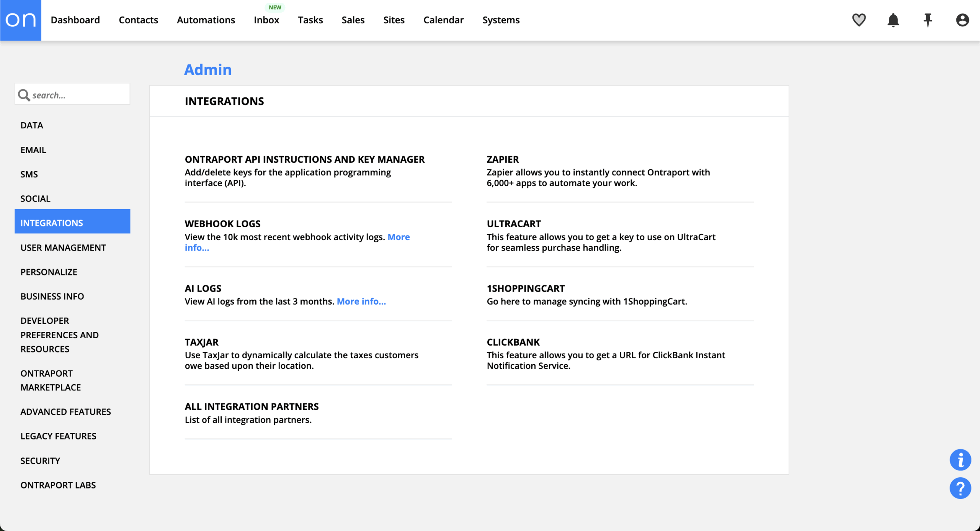
Task: Click UltraCart description about purchase handling
Action: [601, 243]
